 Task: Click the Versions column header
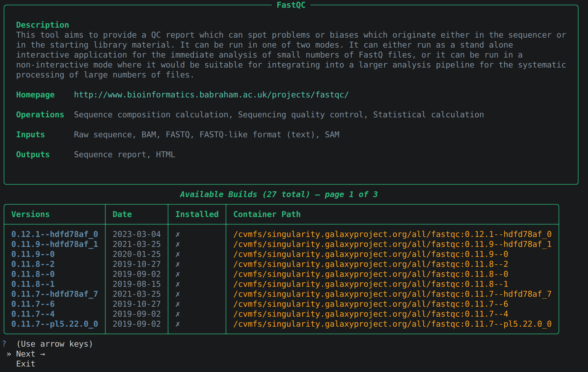(x=31, y=214)
